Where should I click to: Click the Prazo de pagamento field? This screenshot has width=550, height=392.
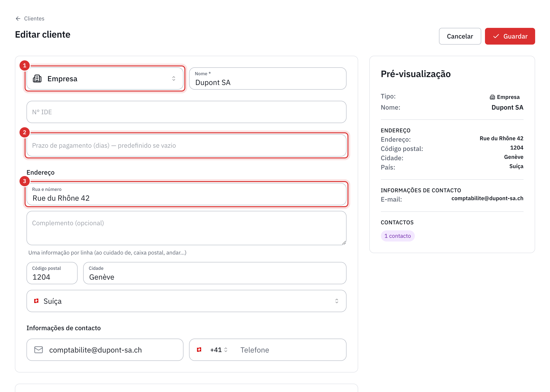(186, 146)
